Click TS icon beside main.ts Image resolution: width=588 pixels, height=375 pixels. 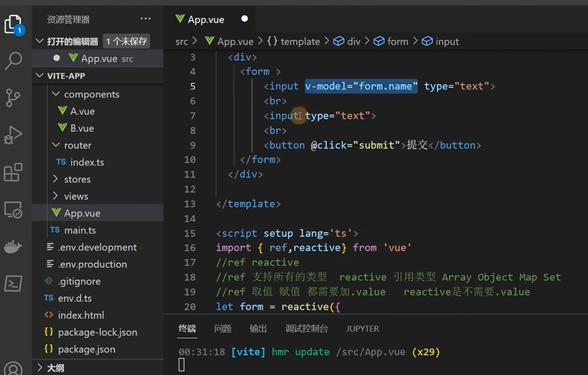pos(55,230)
